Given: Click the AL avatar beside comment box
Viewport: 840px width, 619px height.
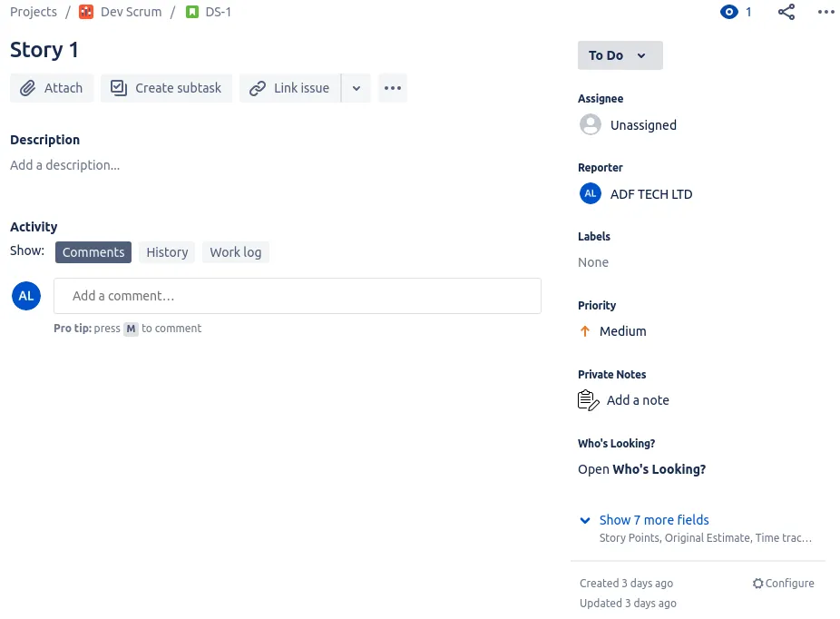Looking at the screenshot, I should click(26, 296).
